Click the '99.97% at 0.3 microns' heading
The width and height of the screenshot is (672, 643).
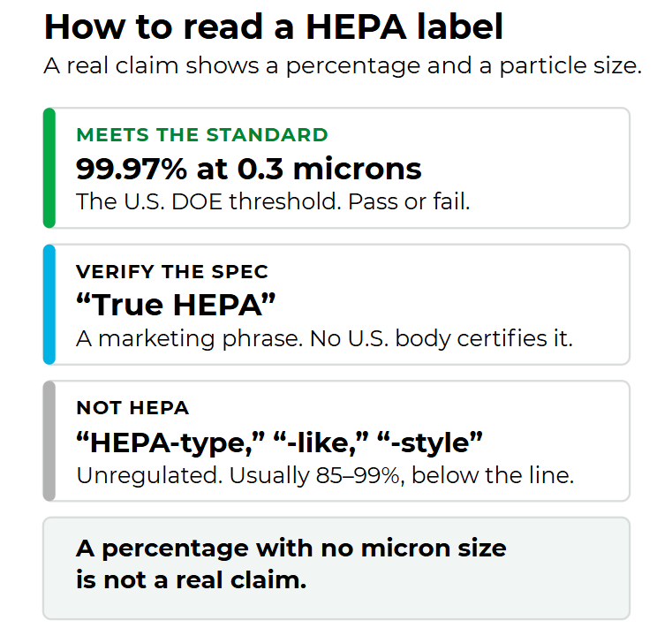(248, 169)
